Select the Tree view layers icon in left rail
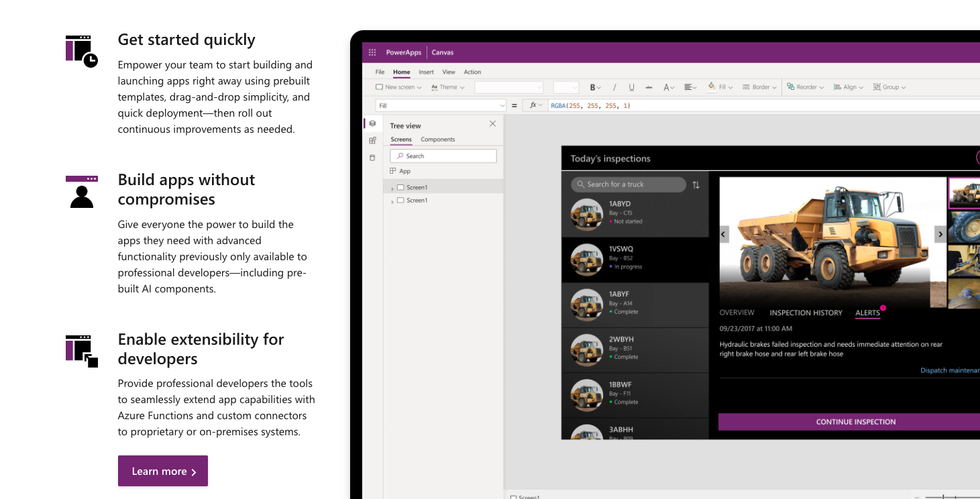The width and height of the screenshot is (980, 499). point(372,123)
